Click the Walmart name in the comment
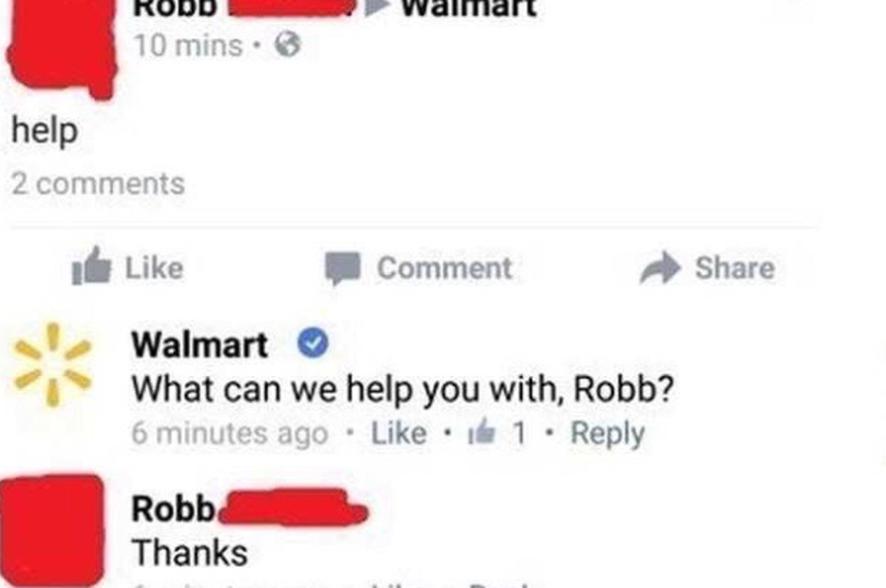Screen dimensions: 886x588 tap(200, 346)
